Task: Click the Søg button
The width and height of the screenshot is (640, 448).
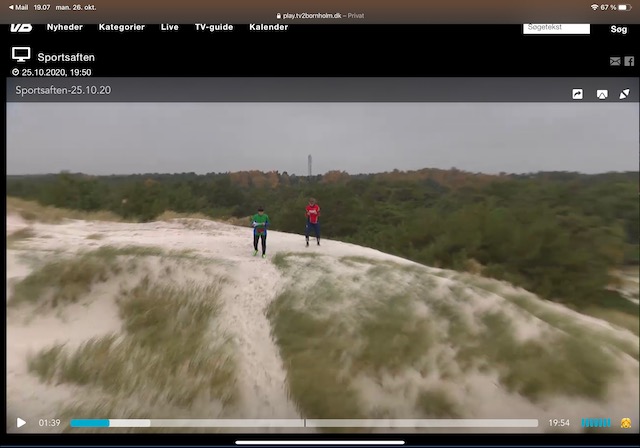Action: [619, 29]
